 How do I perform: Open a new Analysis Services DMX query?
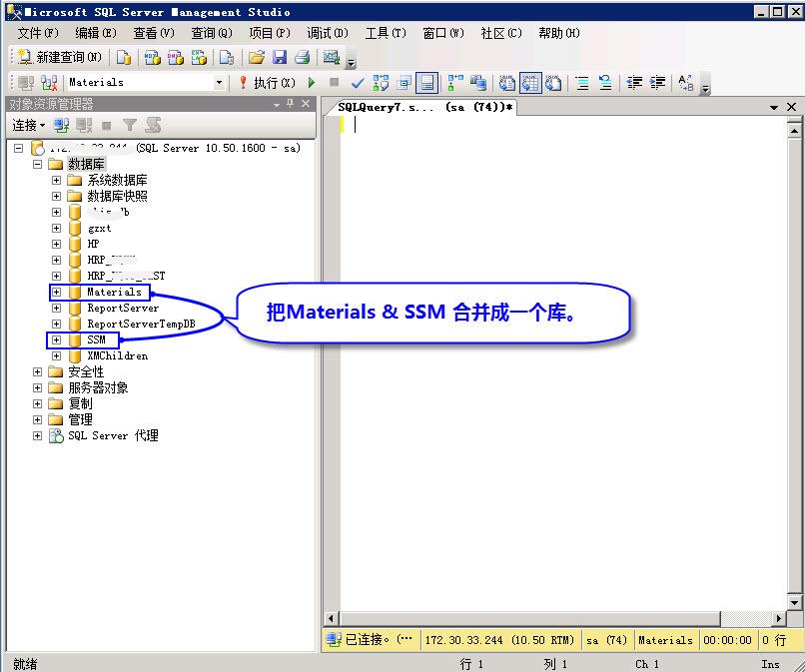[x=176, y=57]
